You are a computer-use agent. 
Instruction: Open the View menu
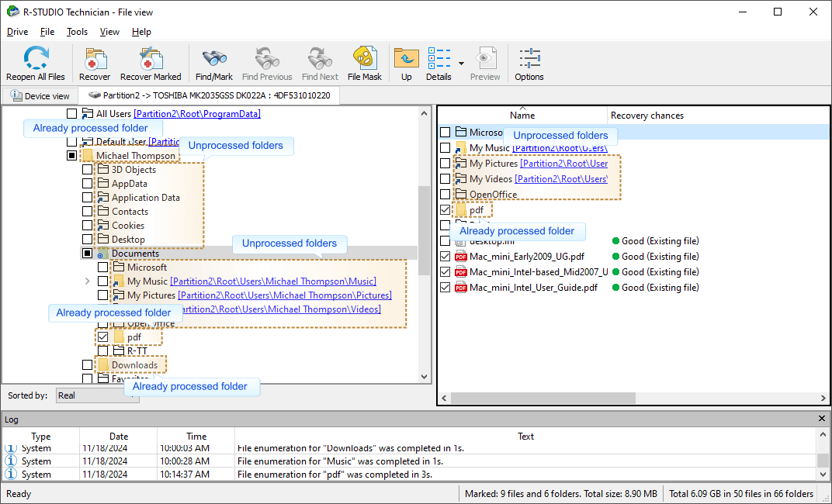tap(109, 32)
